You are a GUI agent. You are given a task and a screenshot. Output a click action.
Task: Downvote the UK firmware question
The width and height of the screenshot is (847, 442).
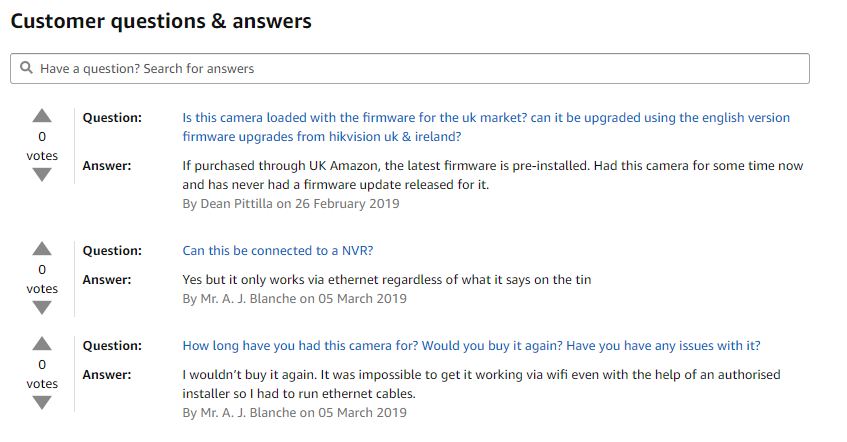point(42,175)
